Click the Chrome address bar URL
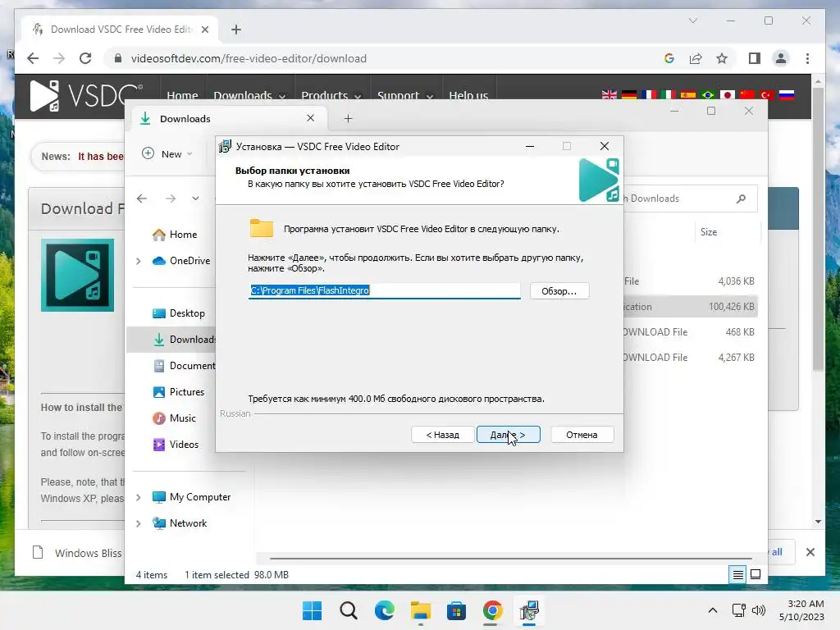Viewport: 840px width, 630px height. point(249,58)
